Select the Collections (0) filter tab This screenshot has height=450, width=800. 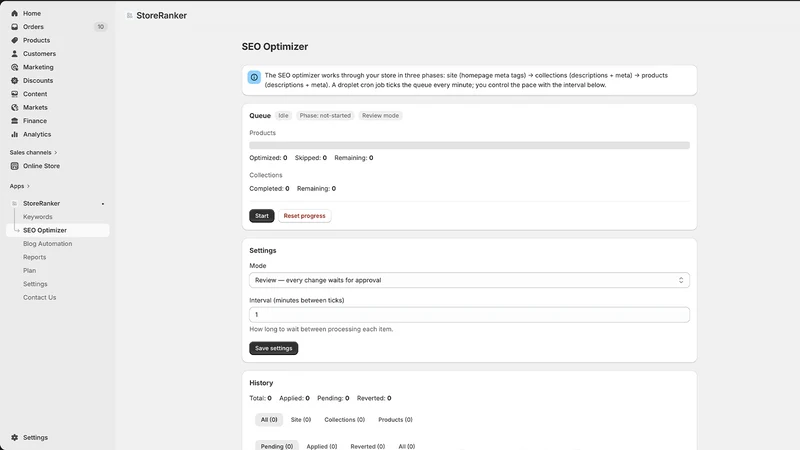[344, 419]
